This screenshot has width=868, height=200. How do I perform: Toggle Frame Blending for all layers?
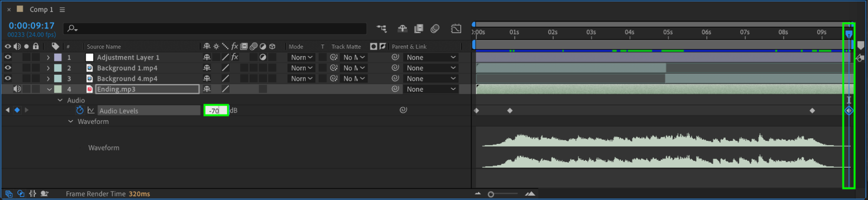click(419, 29)
